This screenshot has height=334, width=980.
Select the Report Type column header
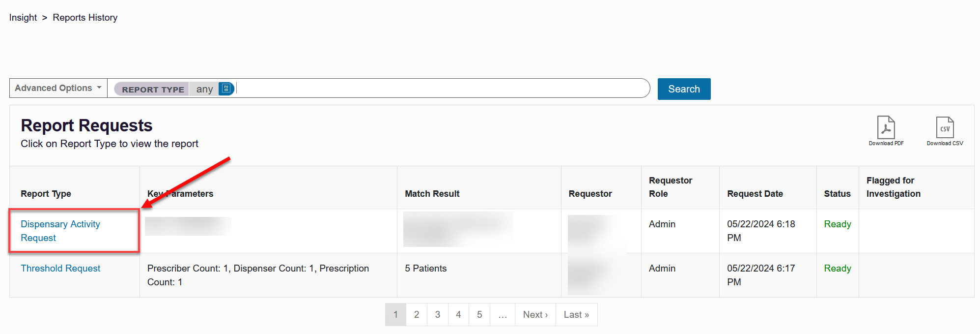46,193
